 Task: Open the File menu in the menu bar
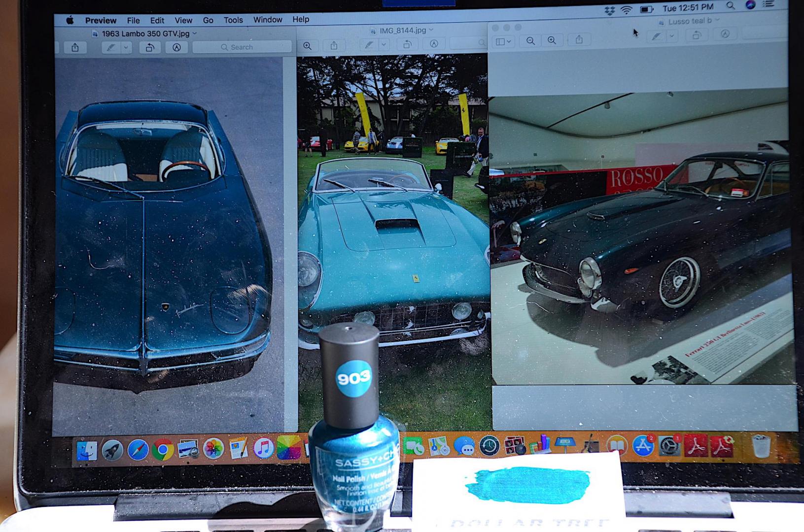coord(133,20)
